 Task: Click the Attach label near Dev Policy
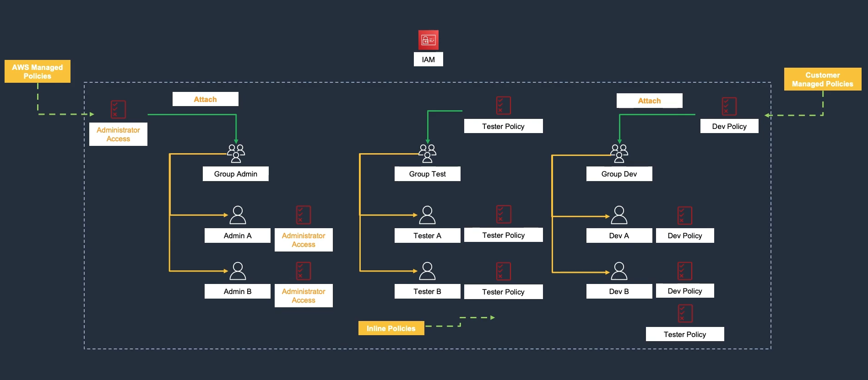[x=649, y=101]
